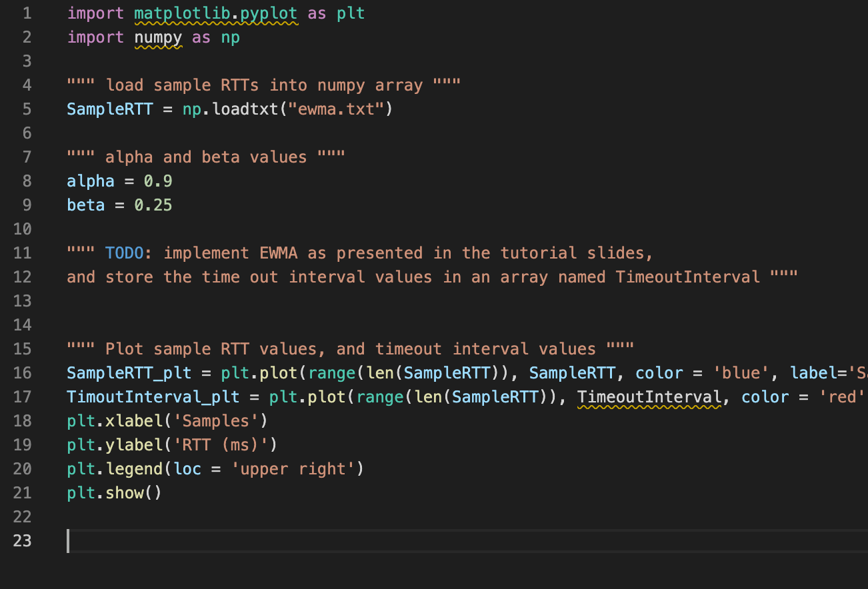Place cursor on the active empty line 23

pos(467,541)
